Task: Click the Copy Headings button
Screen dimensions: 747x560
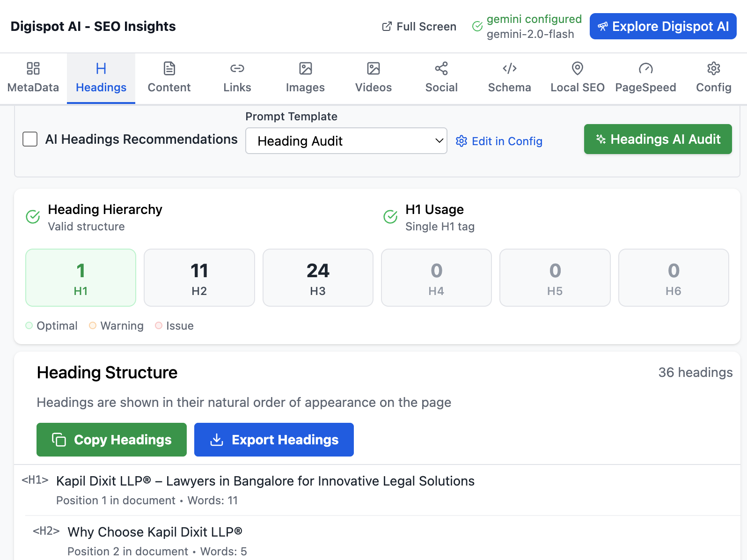Action: pos(111,440)
